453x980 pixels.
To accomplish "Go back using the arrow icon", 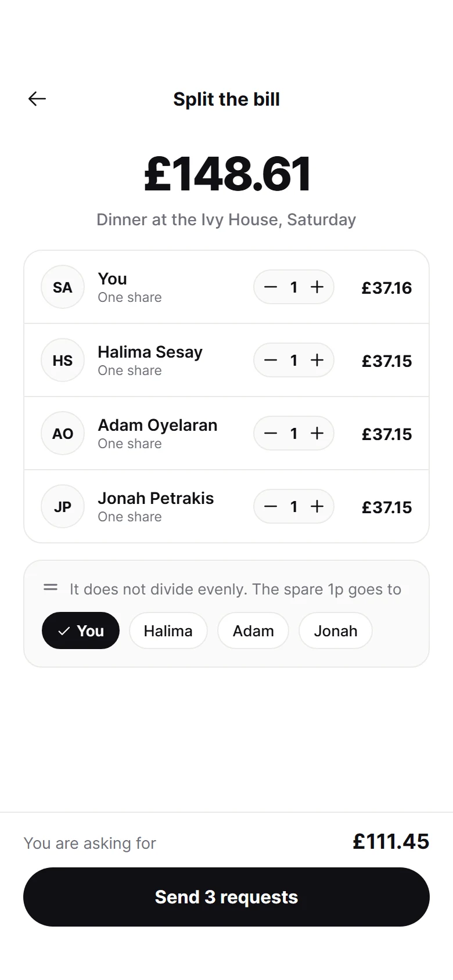I will click(37, 99).
